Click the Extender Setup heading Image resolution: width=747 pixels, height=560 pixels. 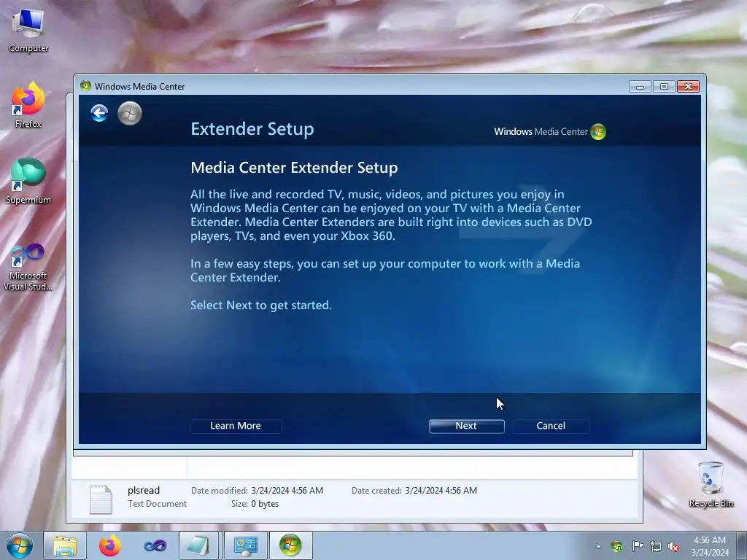coord(252,129)
